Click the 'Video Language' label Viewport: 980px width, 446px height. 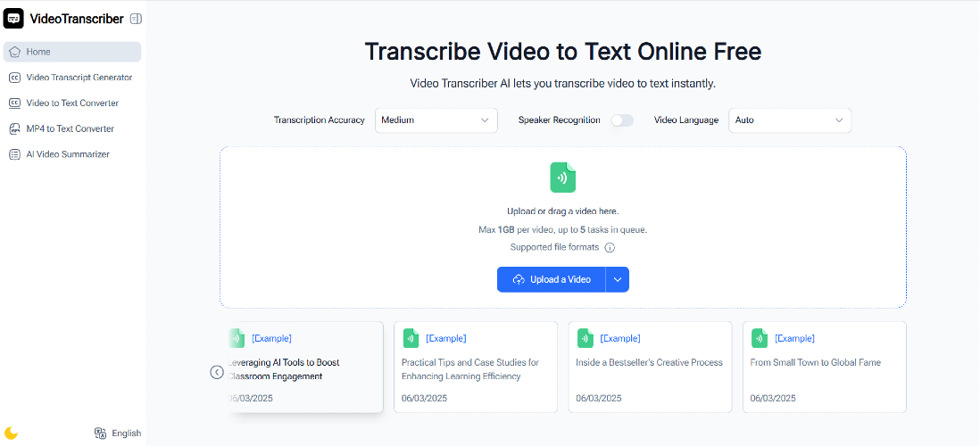pos(686,120)
